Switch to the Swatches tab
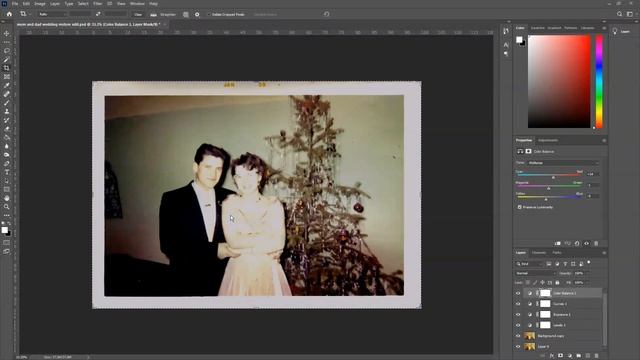The image size is (640, 360). point(538,28)
